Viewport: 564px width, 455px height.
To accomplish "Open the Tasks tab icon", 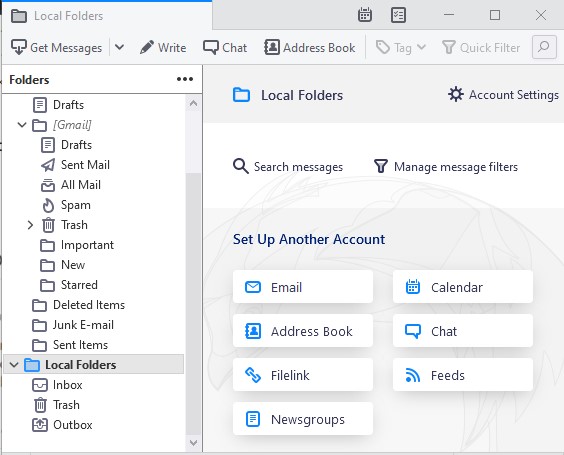I will [398, 15].
